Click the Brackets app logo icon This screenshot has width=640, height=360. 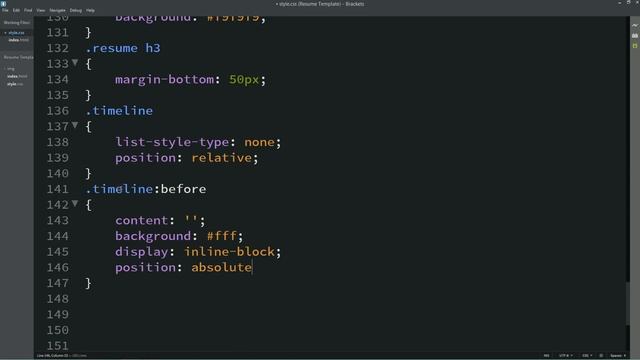[x=4, y=4]
